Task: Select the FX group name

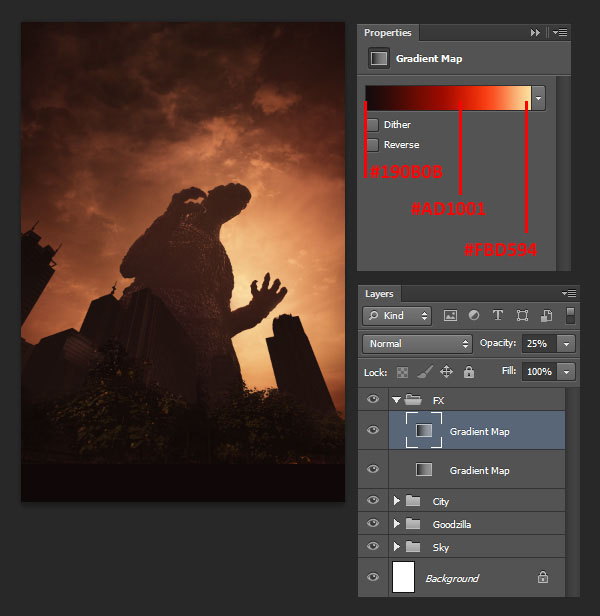Action: pyautogui.click(x=439, y=400)
